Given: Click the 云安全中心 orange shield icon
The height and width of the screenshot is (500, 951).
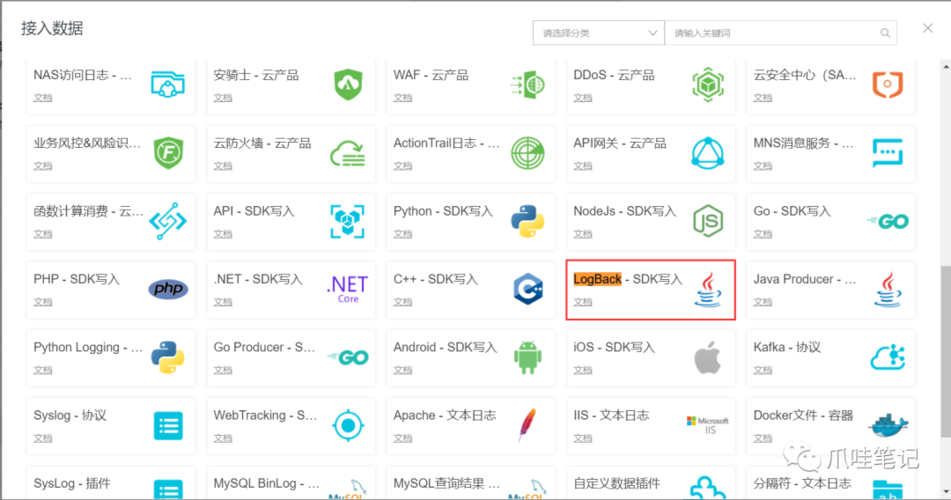Looking at the screenshot, I should click(x=888, y=84).
